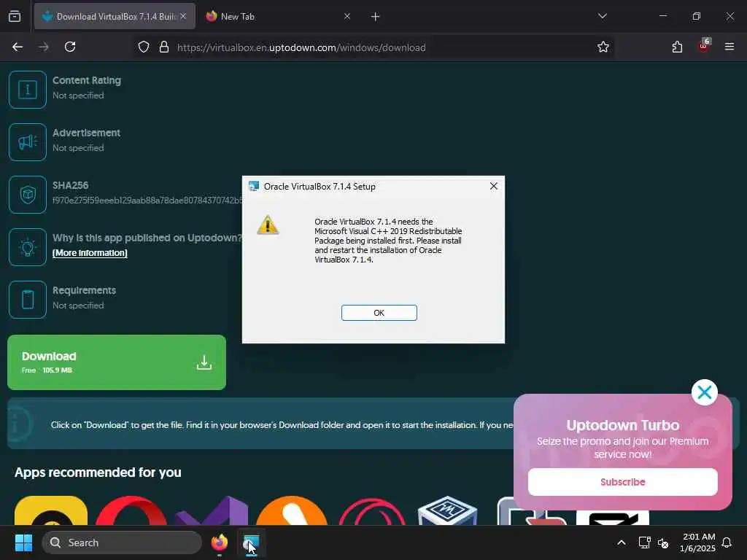This screenshot has height=560, width=747.
Task: Close the Uptodown Turbo promo popup
Action: (704, 392)
